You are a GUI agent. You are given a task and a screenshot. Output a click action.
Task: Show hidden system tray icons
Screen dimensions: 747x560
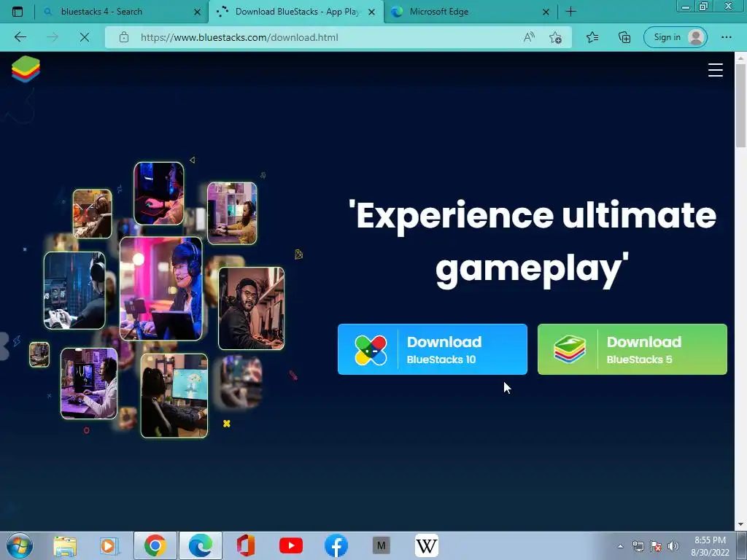(x=620, y=546)
